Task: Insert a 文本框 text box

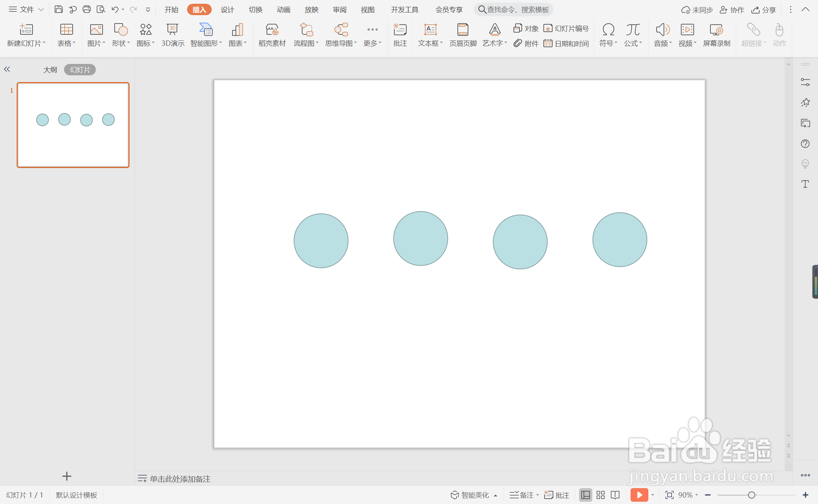Action: click(x=430, y=35)
